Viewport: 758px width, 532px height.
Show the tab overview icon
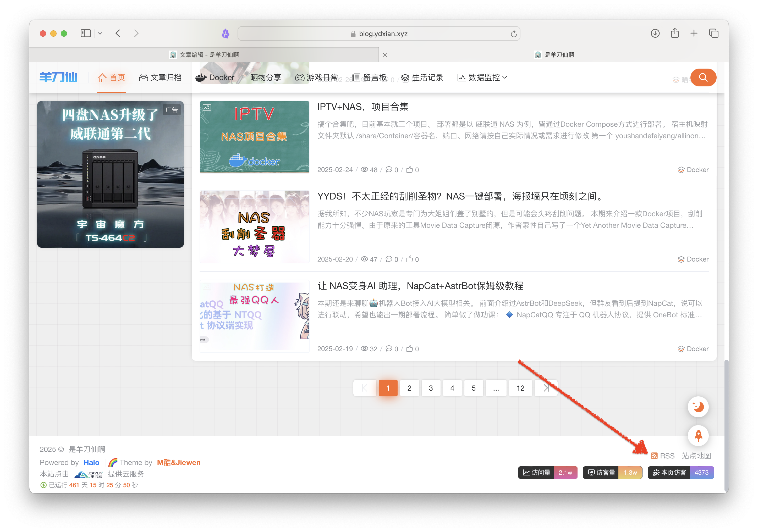[x=713, y=33]
